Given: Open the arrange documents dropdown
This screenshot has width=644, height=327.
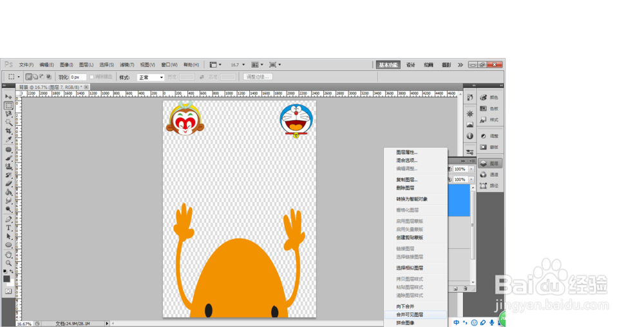Looking at the screenshot, I should tap(257, 65).
